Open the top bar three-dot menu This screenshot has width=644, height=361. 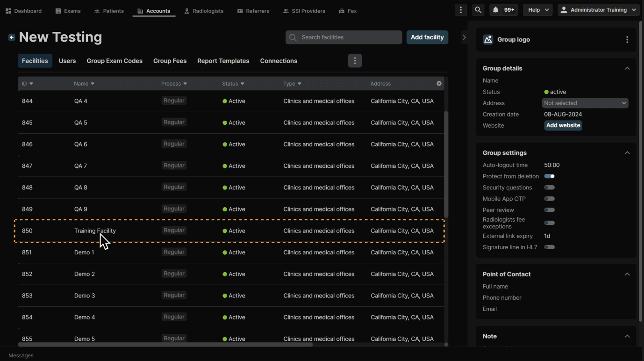461,10
